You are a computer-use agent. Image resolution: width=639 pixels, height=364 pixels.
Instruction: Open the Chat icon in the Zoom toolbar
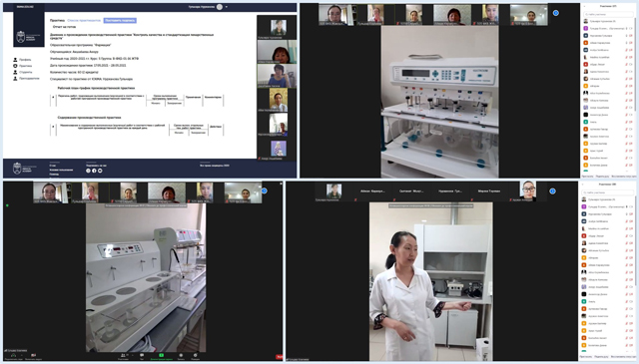142,355
